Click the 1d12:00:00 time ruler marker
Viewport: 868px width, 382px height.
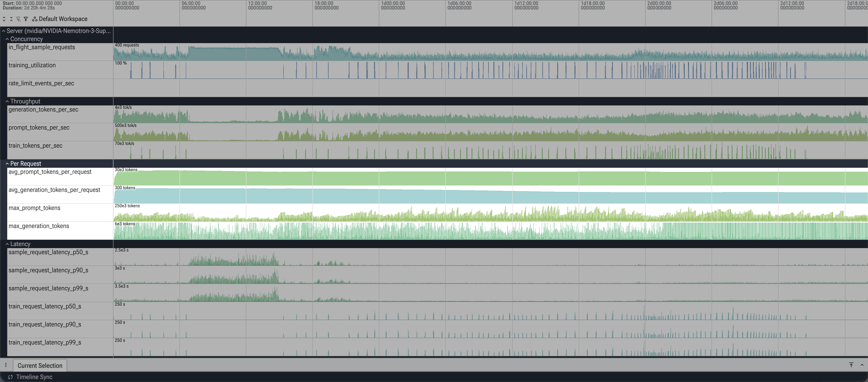[526, 5]
